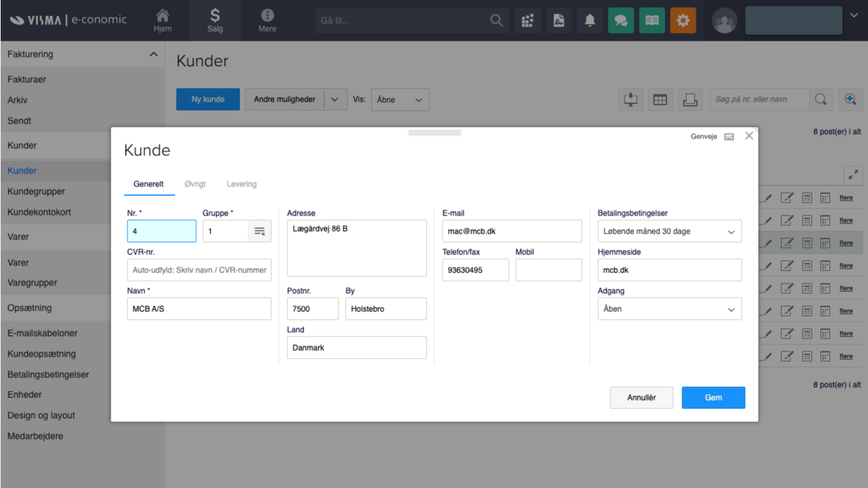Switch to the Levering tab
Viewport: 868px width, 488px height.
[x=241, y=184]
